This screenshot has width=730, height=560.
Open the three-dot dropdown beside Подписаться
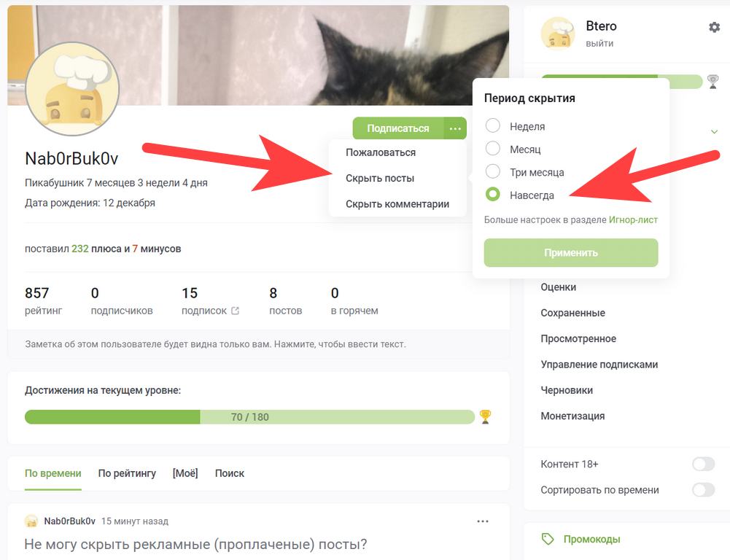click(455, 128)
